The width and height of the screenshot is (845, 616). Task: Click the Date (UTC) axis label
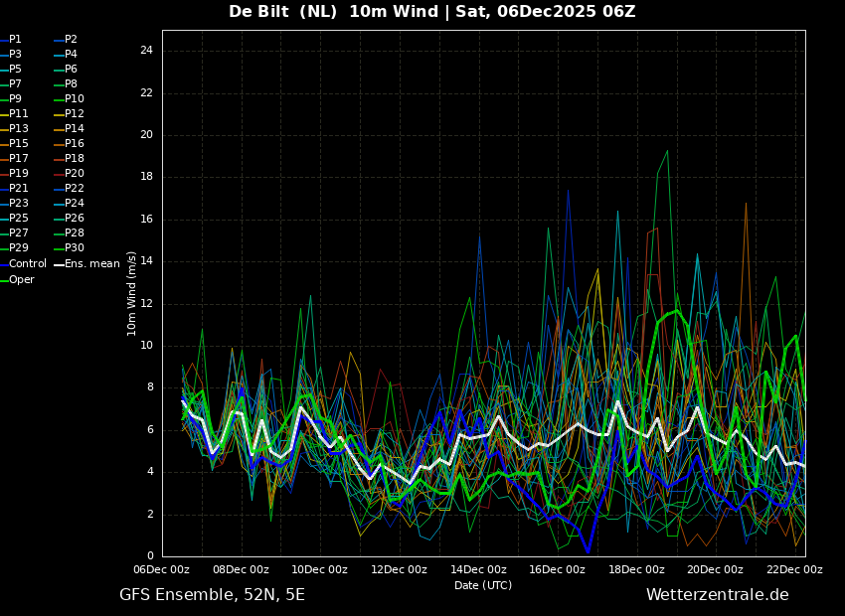(x=483, y=585)
